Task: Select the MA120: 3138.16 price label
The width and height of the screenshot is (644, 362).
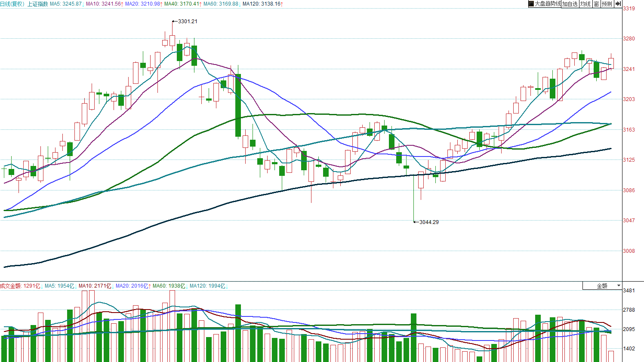Action: (262, 4)
